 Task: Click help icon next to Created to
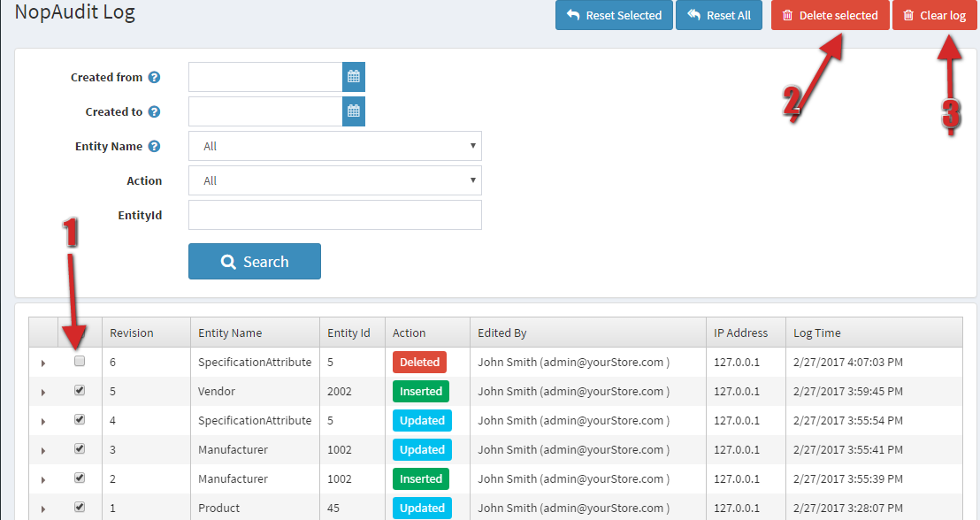click(154, 112)
